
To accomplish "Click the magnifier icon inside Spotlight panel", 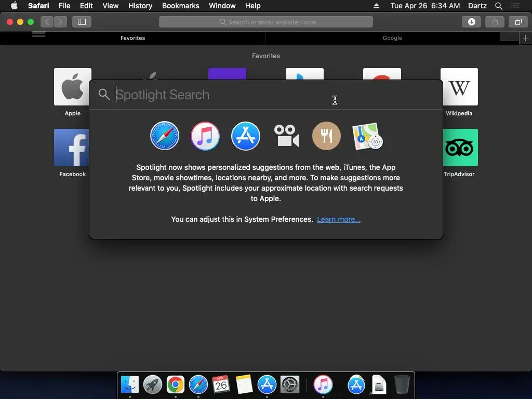I will coord(104,95).
